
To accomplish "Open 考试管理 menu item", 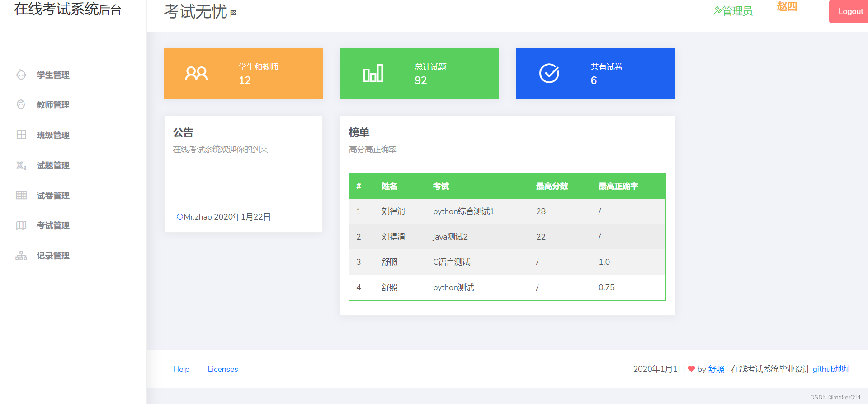I will (53, 225).
